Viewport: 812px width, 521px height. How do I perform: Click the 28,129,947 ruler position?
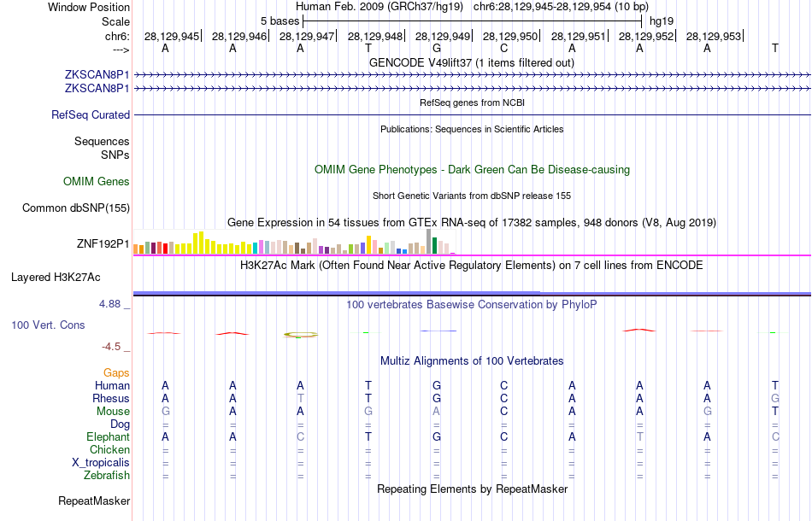point(307,36)
